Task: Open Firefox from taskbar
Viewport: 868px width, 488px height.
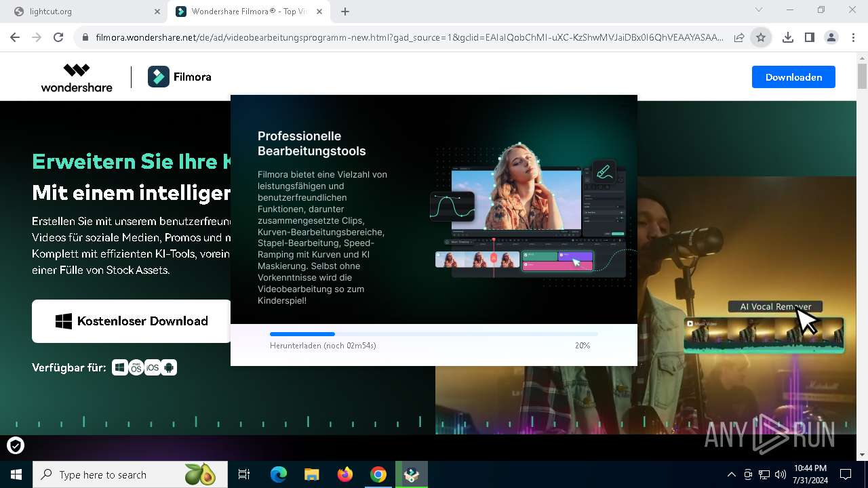Action: (x=344, y=474)
